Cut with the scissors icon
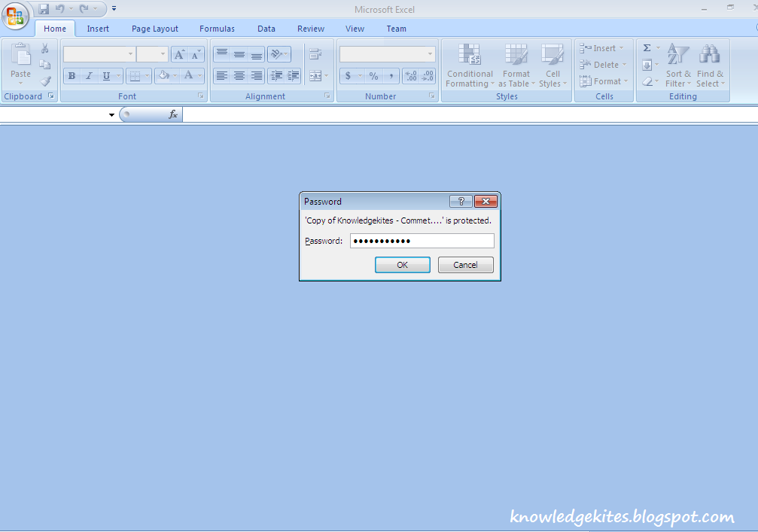 (x=45, y=48)
